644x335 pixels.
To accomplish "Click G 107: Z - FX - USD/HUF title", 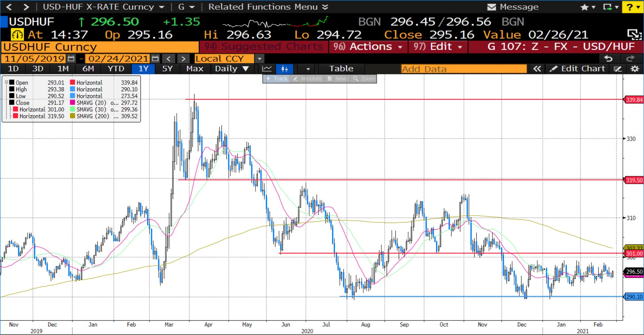I will click(561, 47).
